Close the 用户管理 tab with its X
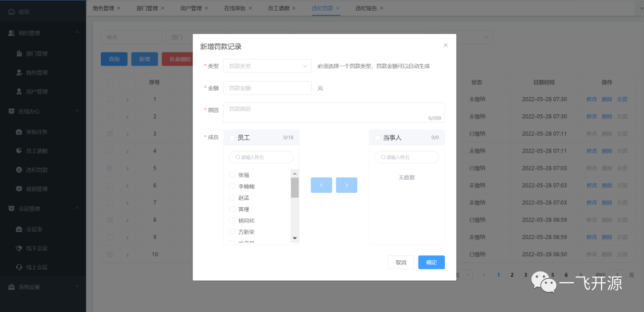This screenshot has height=312, width=644. tap(206, 8)
